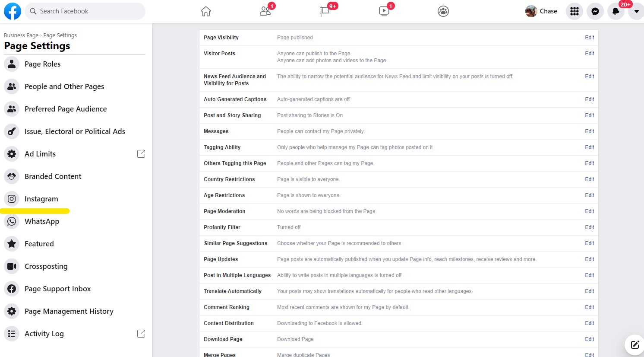Open the Pages flag icon

325,11
